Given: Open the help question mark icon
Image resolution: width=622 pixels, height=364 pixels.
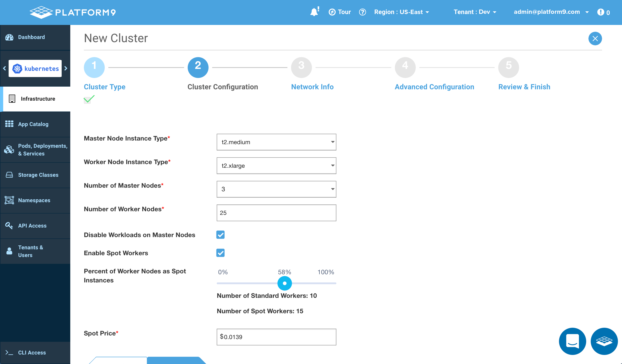Looking at the screenshot, I should [x=362, y=12].
